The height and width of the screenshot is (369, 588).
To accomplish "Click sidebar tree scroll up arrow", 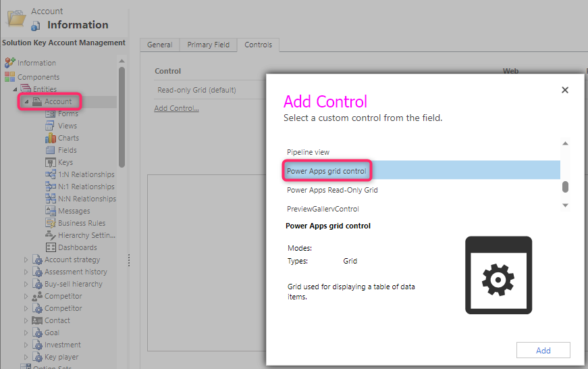I will (x=122, y=61).
